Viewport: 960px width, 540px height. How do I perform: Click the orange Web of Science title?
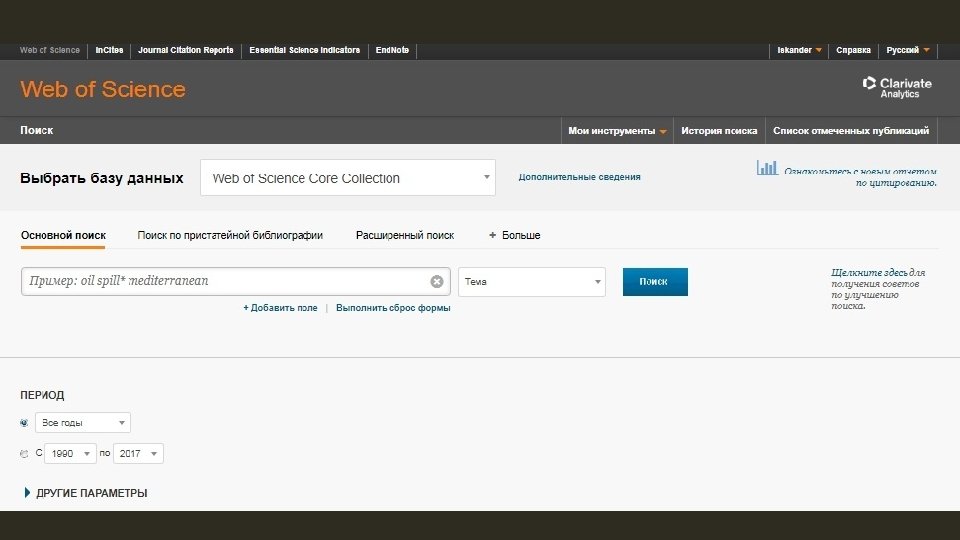click(103, 89)
